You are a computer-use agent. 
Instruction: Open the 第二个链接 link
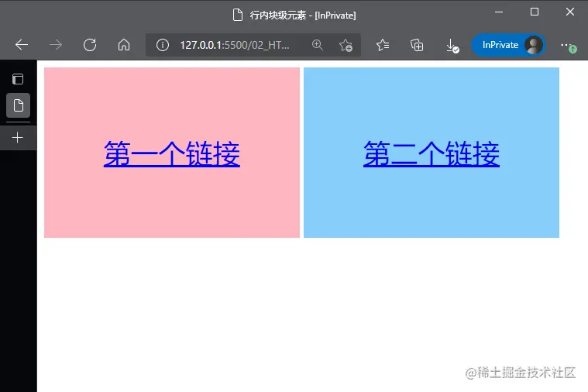(x=432, y=153)
